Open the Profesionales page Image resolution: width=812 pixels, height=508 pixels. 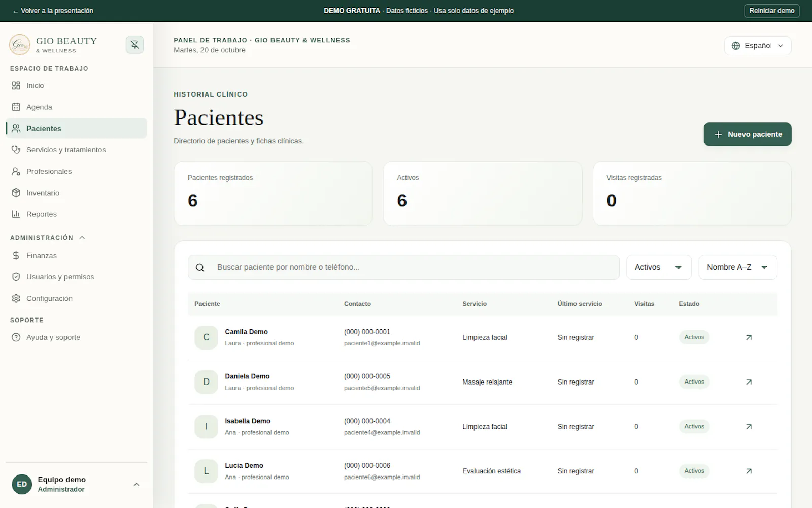click(76, 171)
